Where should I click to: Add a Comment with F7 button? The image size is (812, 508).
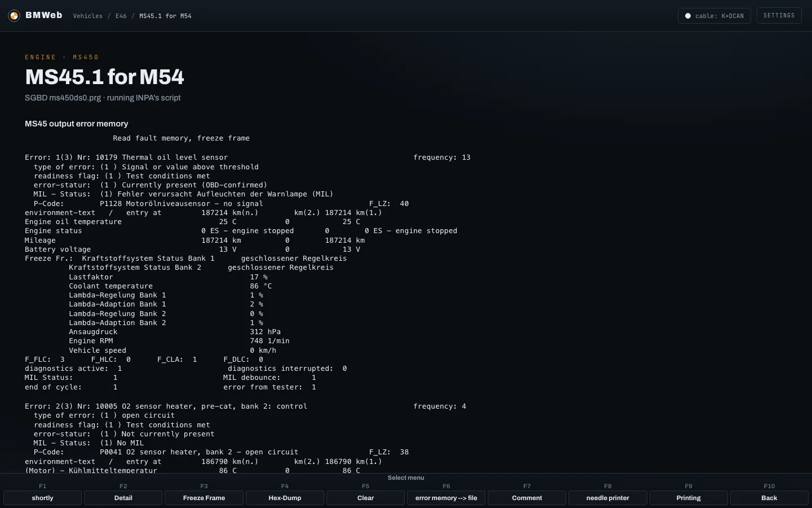point(527,498)
